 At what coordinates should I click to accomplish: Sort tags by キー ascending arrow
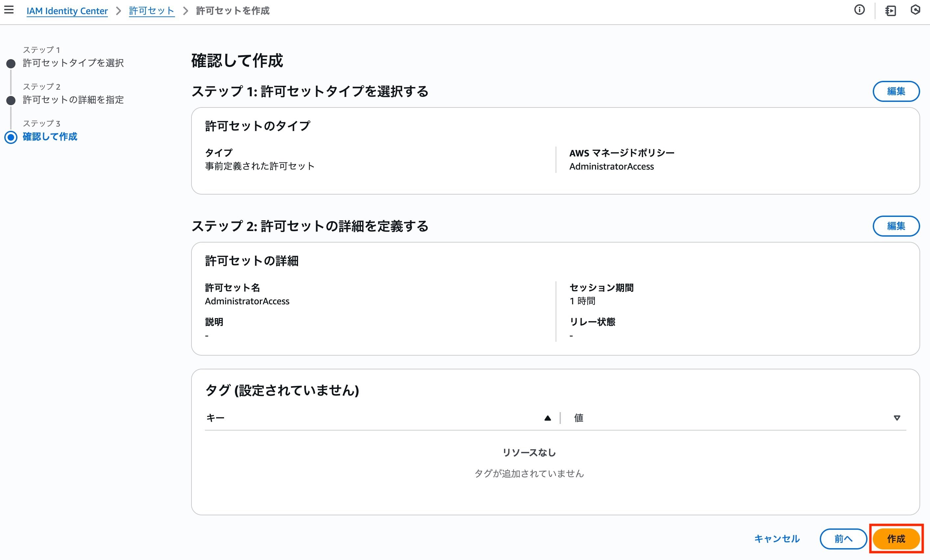(547, 418)
